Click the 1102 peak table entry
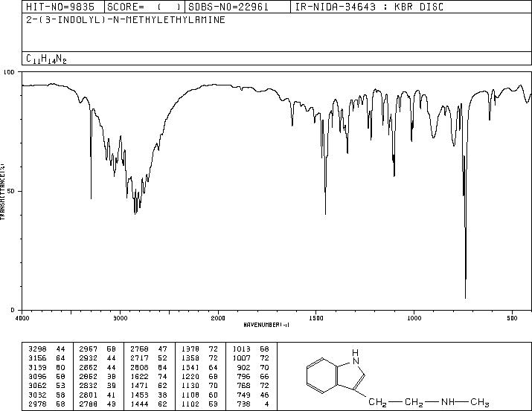532x411 pixels. coord(200,404)
